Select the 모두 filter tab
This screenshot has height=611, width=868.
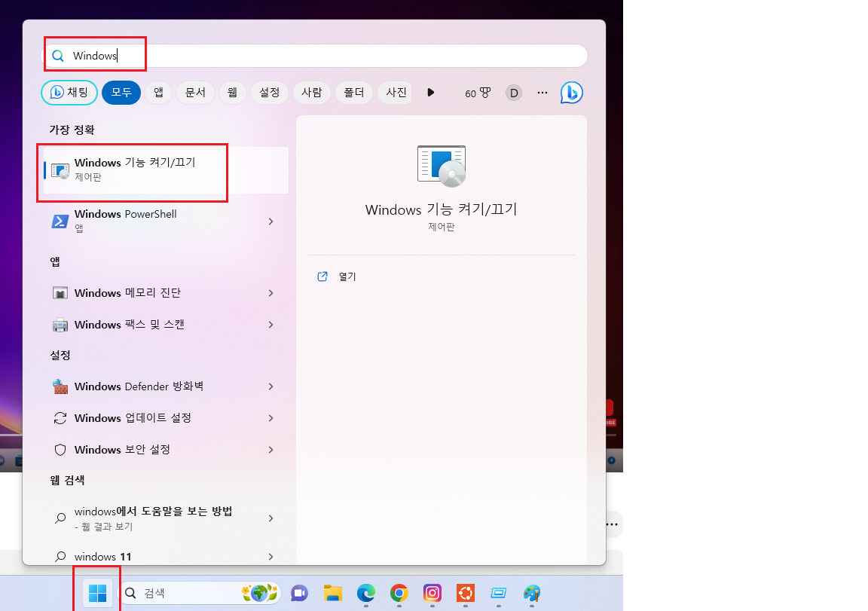coord(121,93)
